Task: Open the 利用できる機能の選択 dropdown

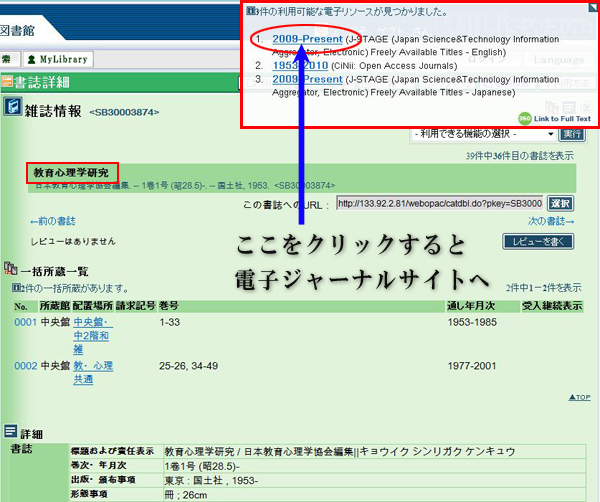Action: [x=483, y=134]
